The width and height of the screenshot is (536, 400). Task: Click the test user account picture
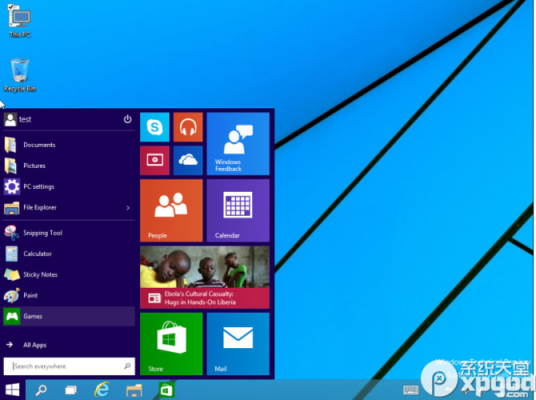(x=10, y=120)
